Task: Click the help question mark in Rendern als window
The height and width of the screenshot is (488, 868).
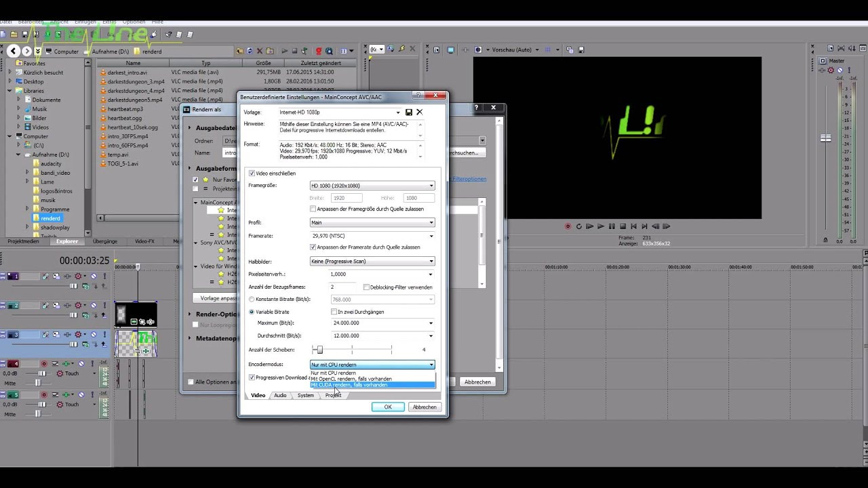Action: tap(476, 108)
